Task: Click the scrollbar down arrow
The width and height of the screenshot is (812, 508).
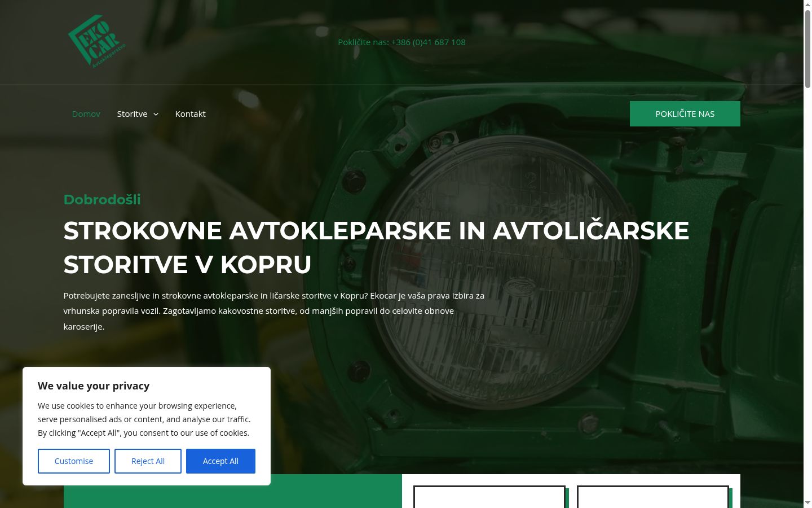Action: point(807,502)
